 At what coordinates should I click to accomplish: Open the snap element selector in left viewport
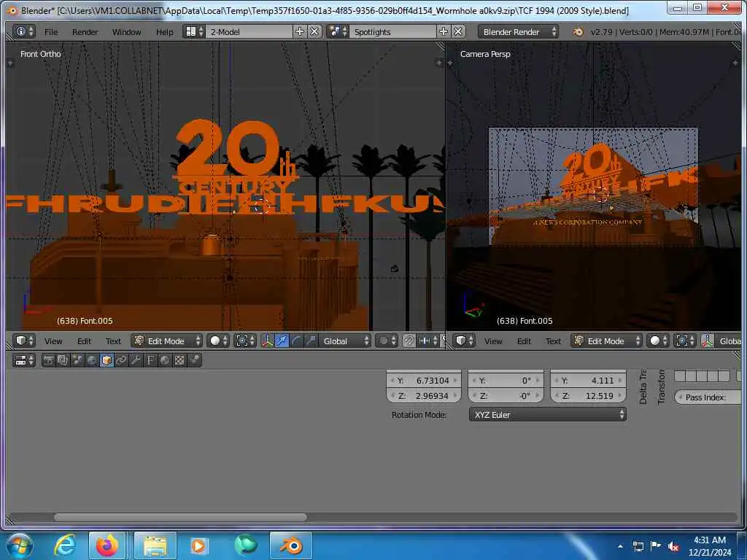tap(427, 341)
